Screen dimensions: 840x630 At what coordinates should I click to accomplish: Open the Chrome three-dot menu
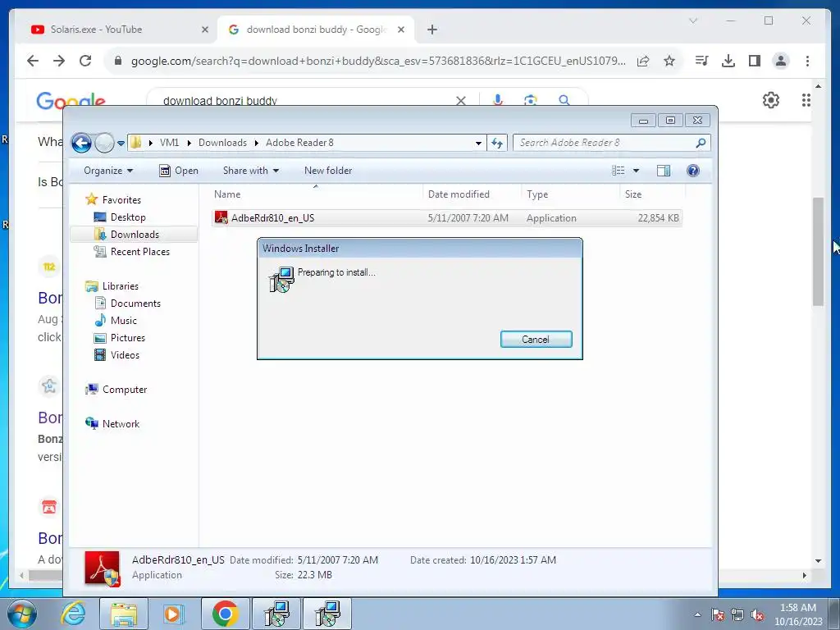click(x=807, y=61)
